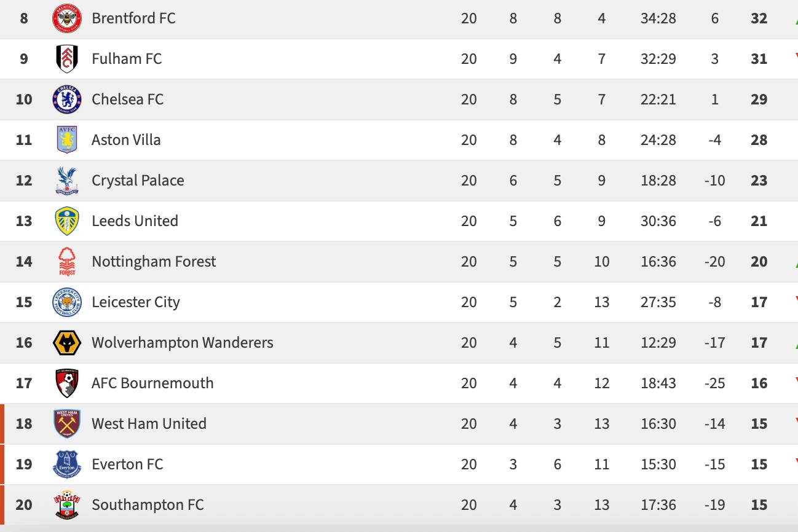The height and width of the screenshot is (532, 798).
Task: Select the Nottingham Forest team name
Action: (154, 262)
